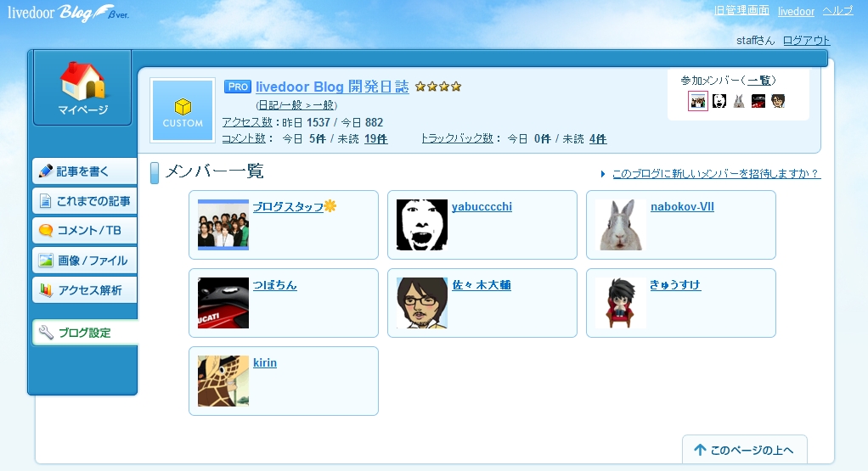Viewport: 868px width, 471px height.
Task: Open unread comments 19件 link
Action: pyautogui.click(x=376, y=139)
